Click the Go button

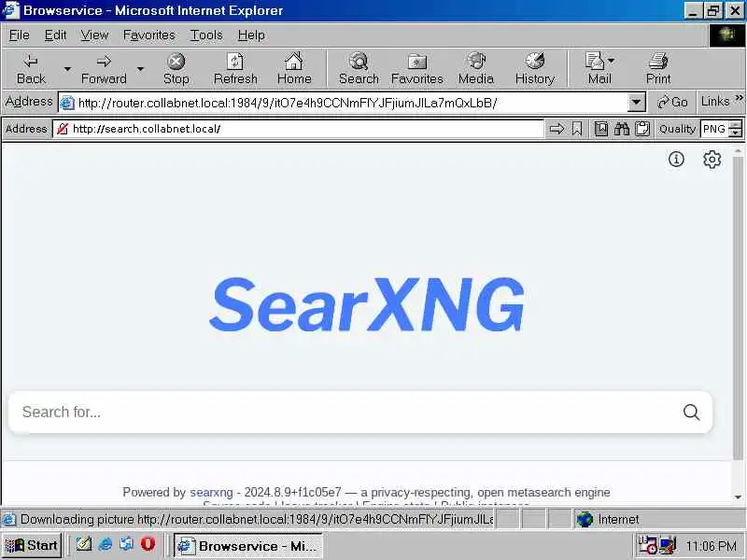672,103
